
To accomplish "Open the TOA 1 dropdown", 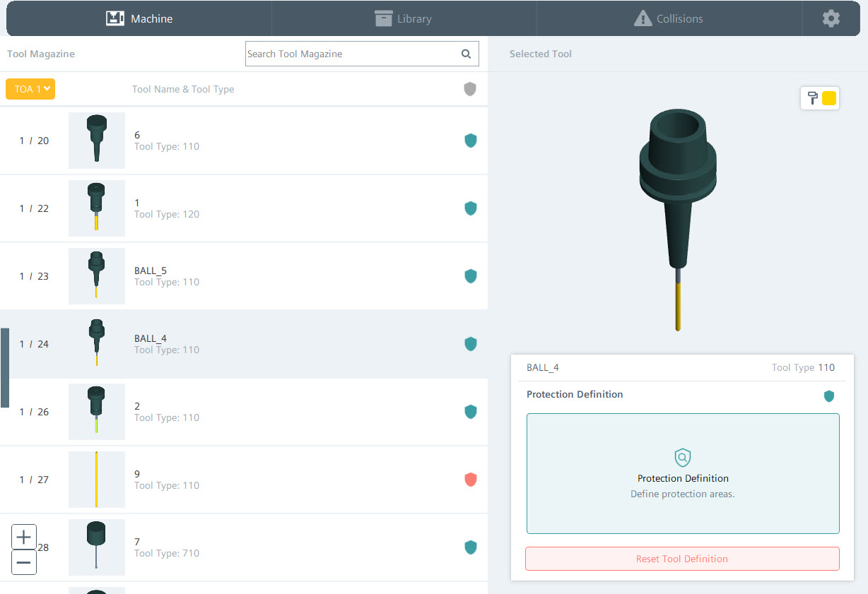I will [x=30, y=89].
